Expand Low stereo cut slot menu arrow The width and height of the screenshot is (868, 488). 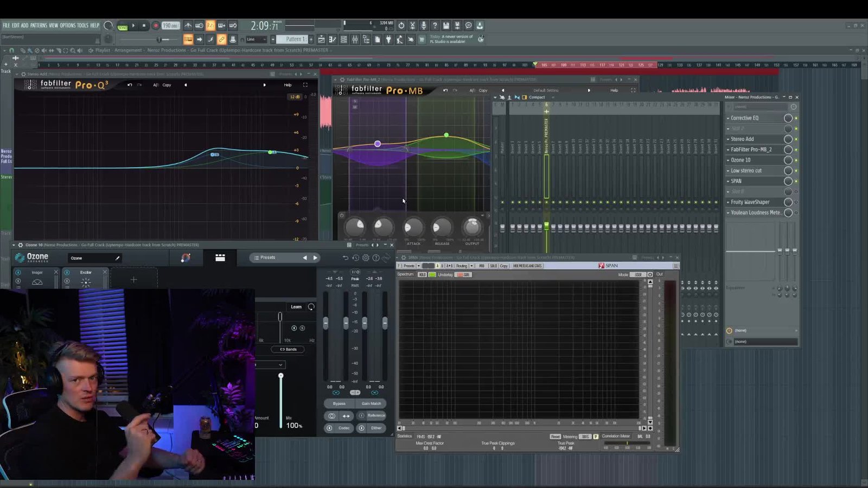point(728,170)
